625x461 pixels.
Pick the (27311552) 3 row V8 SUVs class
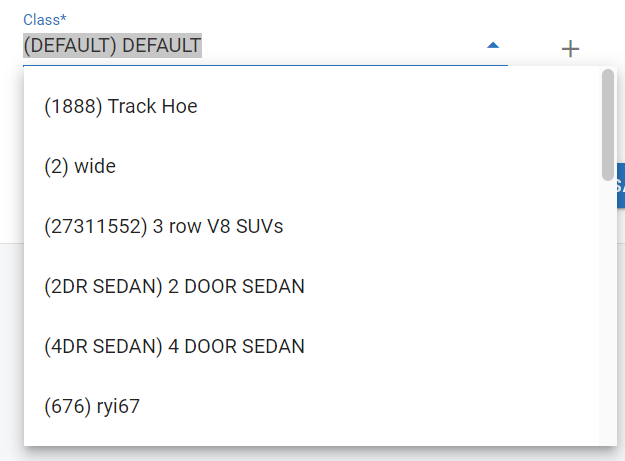coord(164,227)
